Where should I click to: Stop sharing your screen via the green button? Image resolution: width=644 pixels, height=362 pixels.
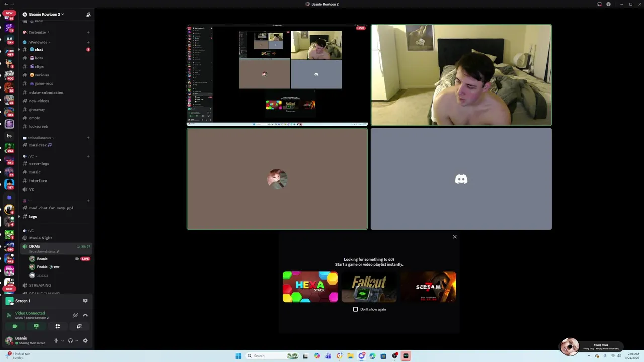36,326
